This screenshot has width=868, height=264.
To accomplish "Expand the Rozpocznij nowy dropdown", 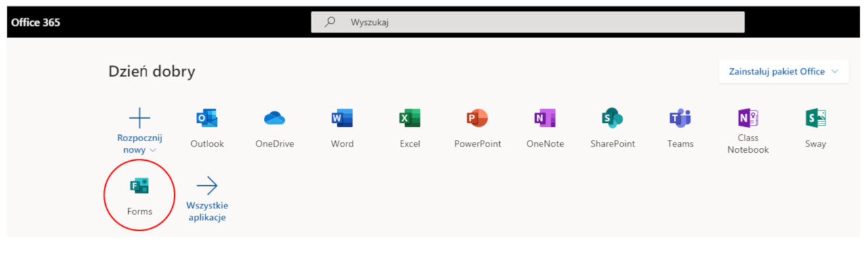I will click(153, 150).
